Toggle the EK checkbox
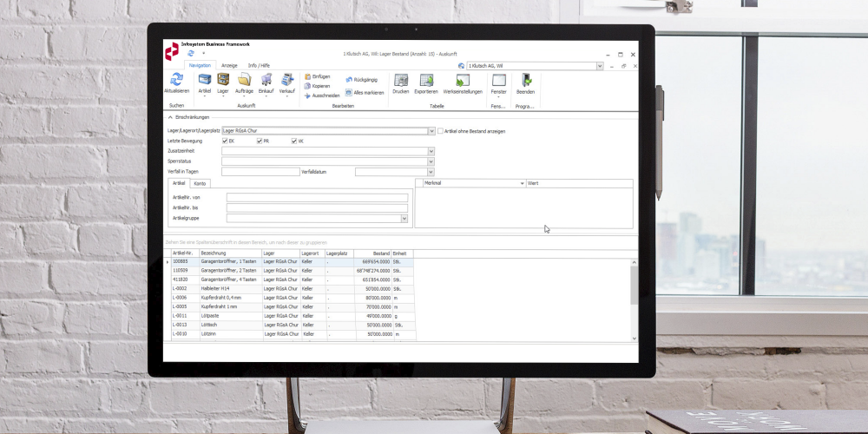This screenshot has width=868, height=434. 225,141
